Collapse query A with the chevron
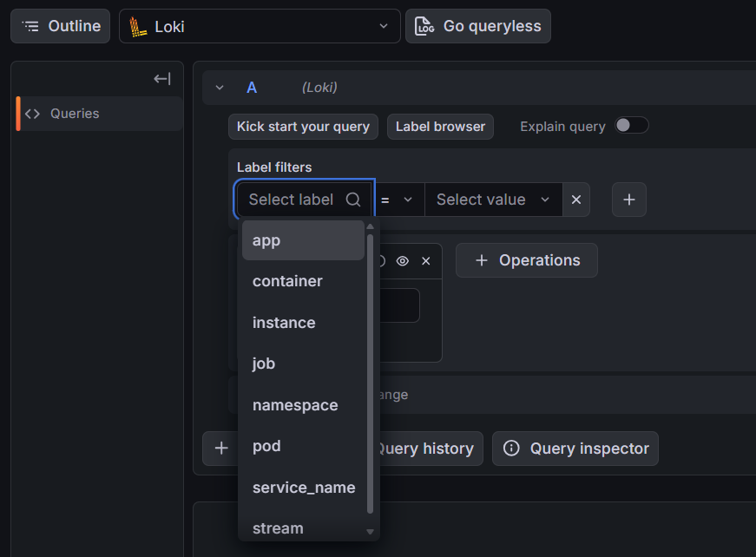The image size is (756, 557). (x=220, y=88)
